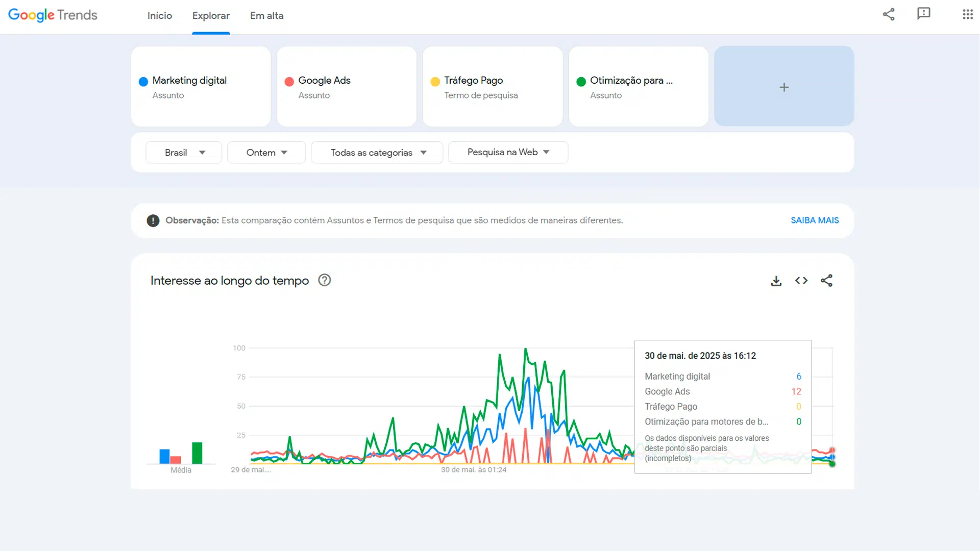Open help icon next to Interesse ao longo do tempo
The width and height of the screenshot is (980, 551).
(x=325, y=280)
